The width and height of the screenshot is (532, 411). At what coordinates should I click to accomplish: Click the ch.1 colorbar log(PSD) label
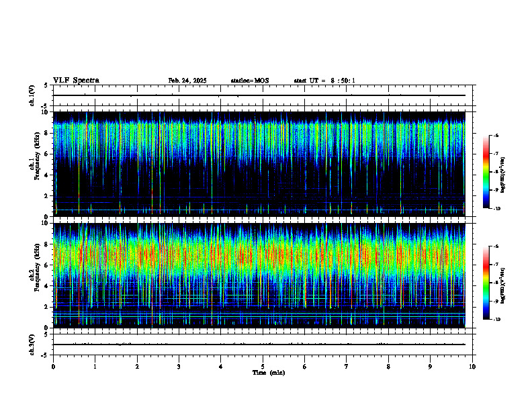[x=503, y=175]
